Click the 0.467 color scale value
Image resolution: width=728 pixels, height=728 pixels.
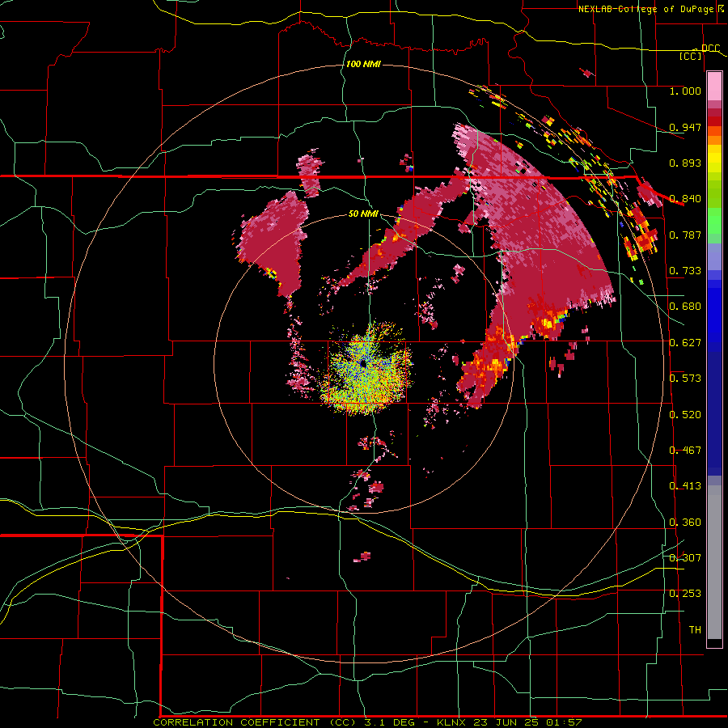coord(685,451)
